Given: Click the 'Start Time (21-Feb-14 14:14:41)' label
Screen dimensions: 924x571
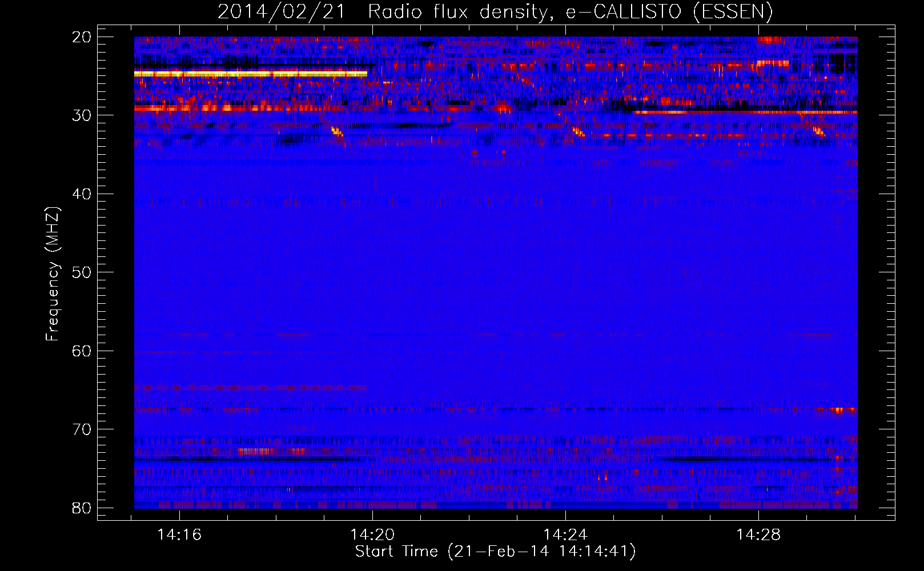Looking at the screenshot, I should [495, 552].
